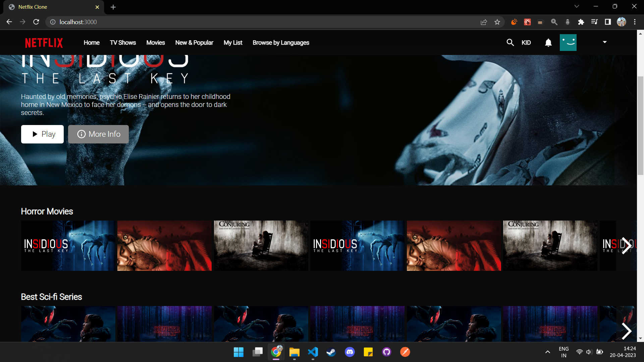Advance the Horror Movies carousel with the right arrow
Screen dimensions: 644x362
(x=627, y=245)
